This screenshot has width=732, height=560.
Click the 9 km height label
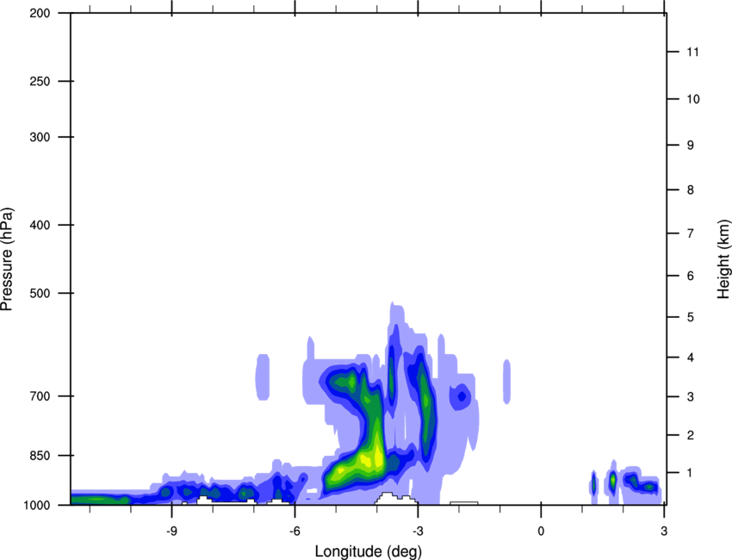(690, 146)
